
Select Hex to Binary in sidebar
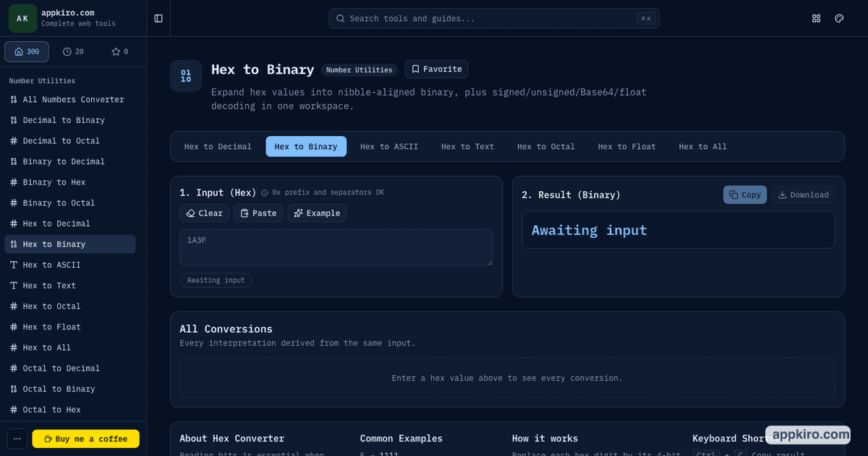70,244
